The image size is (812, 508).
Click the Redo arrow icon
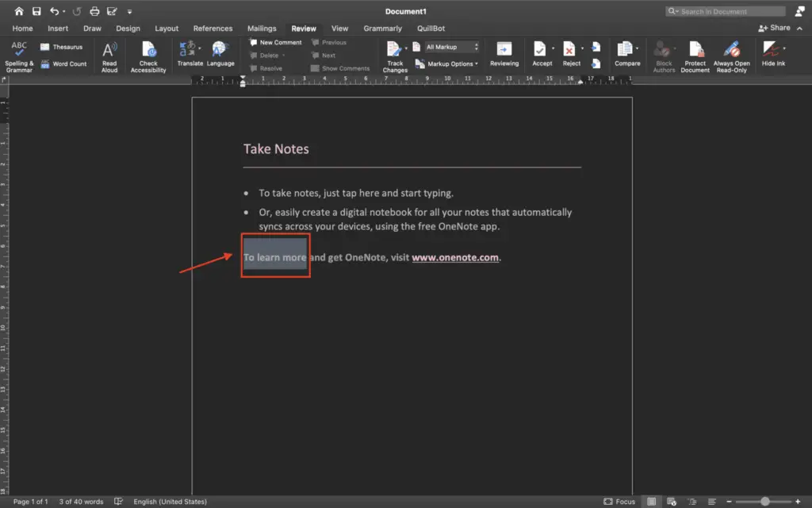(77, 11)
